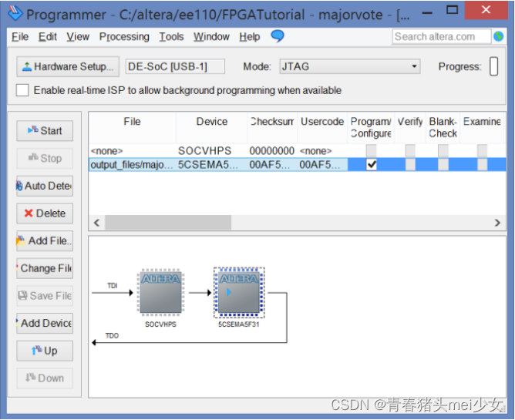This screenshot has width=515, height=420.
Task: Click scroll right arrow of file list
Action: click(x=497, y=223)
